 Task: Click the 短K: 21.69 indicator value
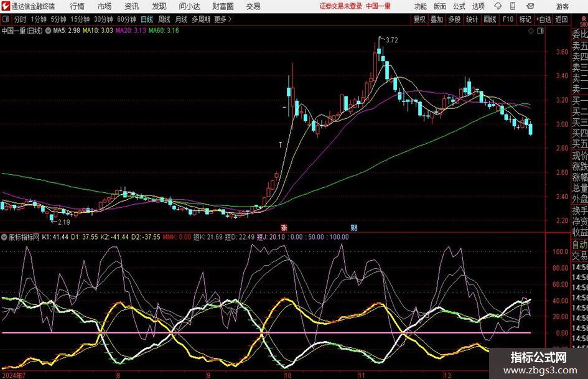[x=208, y=237]
